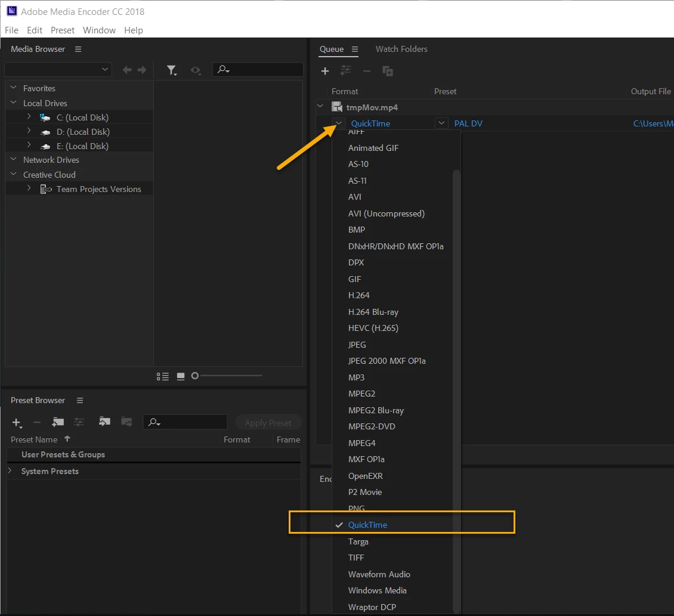Click the back arrow in Media Browser
Image resolution: width=674 pixels, height=616 pixels.
coord(127,70)
